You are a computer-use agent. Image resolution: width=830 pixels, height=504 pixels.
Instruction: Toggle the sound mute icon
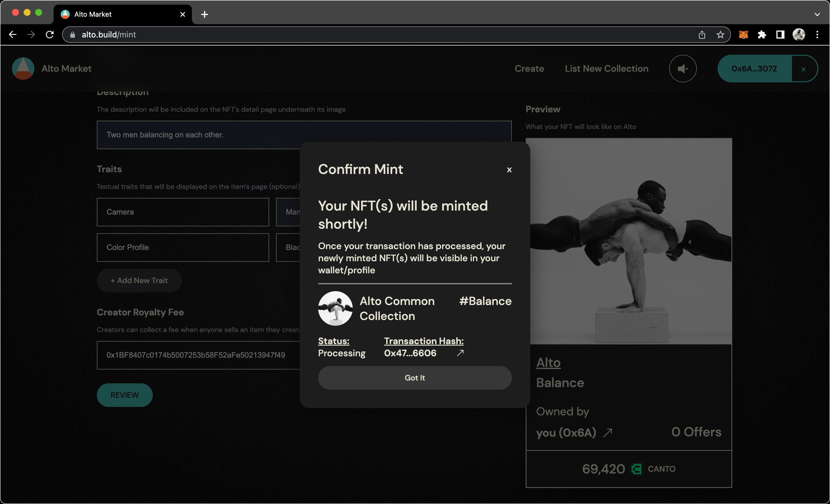coord(682,69)
